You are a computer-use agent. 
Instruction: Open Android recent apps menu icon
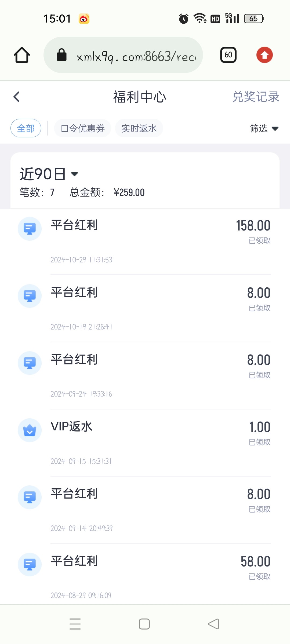coord(75,624)
